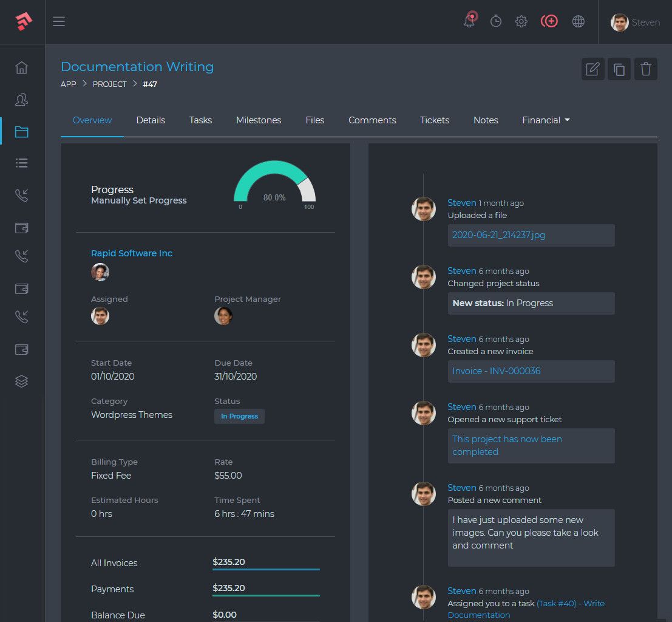The image size is (672, 622).
Task: Select the tasks list icon in sidebar
Action: click(21, 163)
